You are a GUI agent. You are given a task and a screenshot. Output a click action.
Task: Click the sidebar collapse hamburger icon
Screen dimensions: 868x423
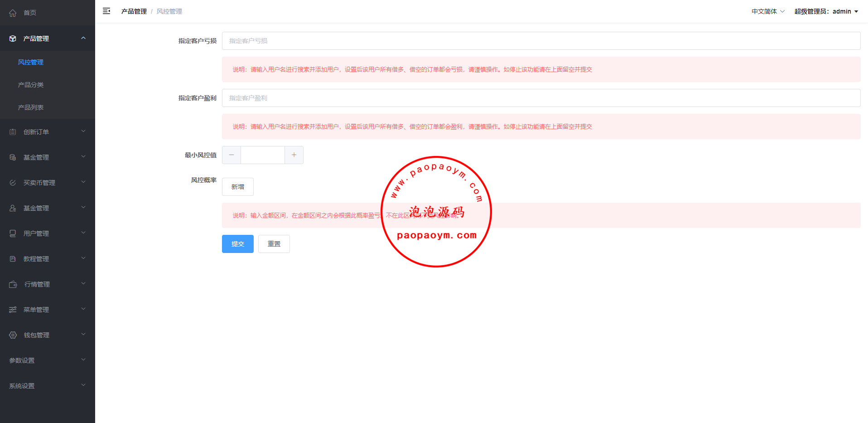(x=106, y=11)
